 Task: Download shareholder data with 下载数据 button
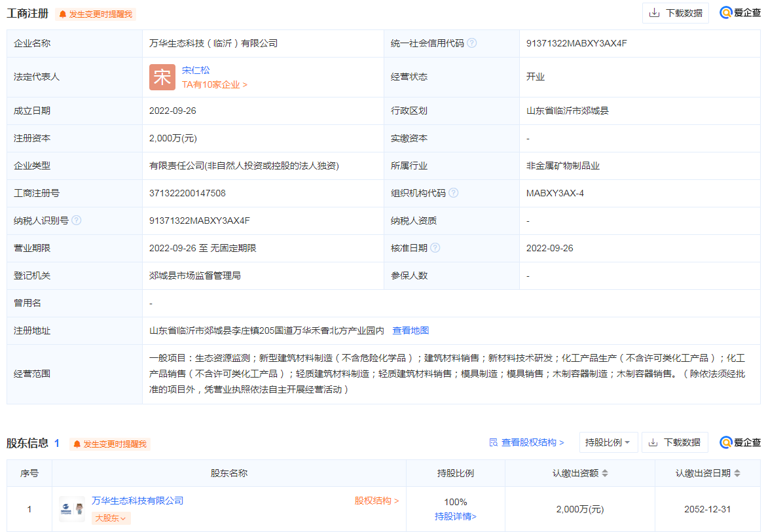point(674,442)
